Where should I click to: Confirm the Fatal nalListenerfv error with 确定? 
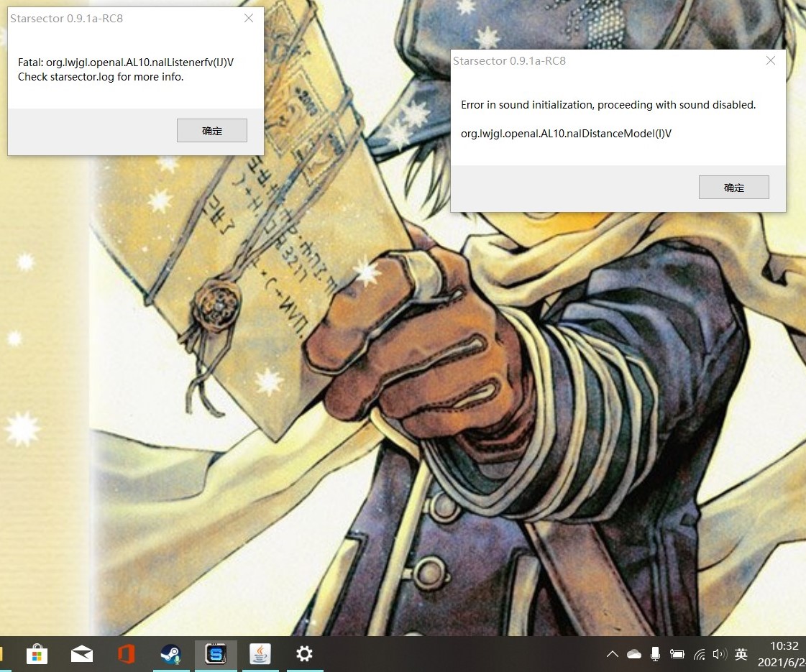click(211, 130)
